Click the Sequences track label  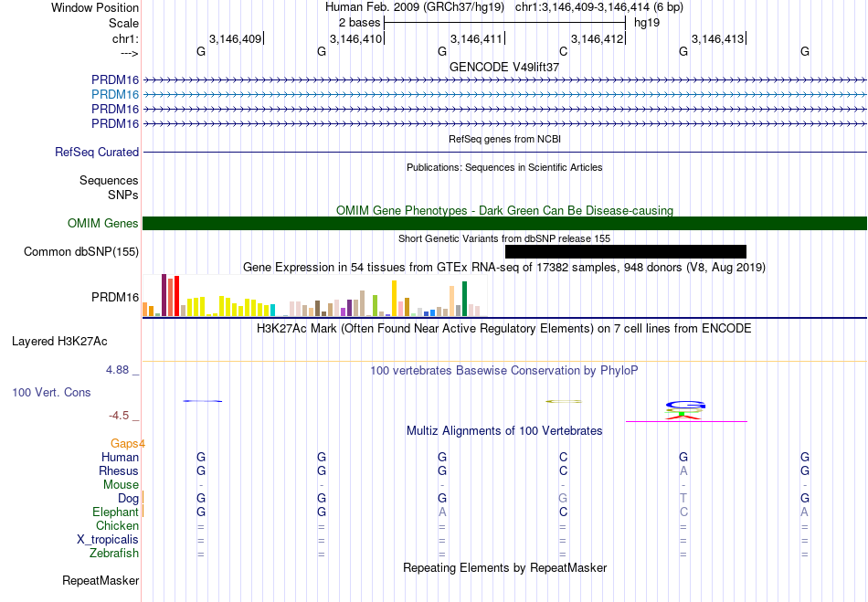109,180
